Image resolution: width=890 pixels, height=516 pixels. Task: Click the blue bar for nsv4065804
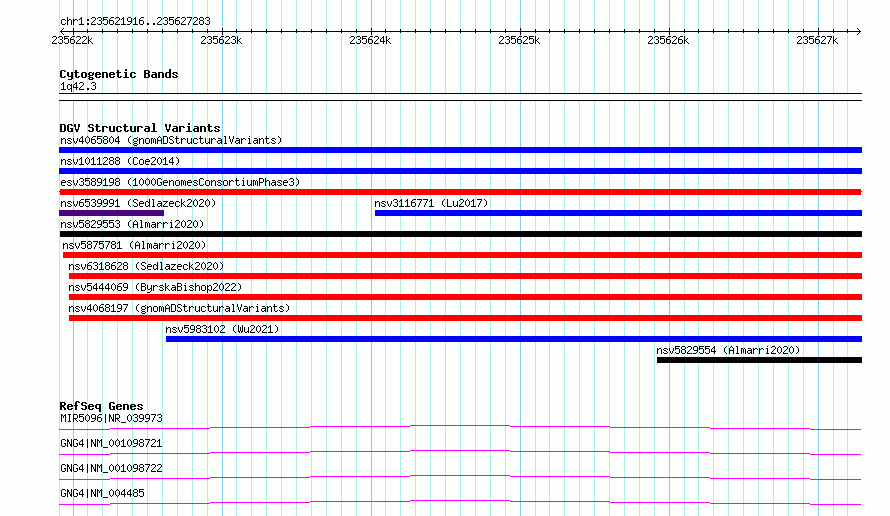460,150
